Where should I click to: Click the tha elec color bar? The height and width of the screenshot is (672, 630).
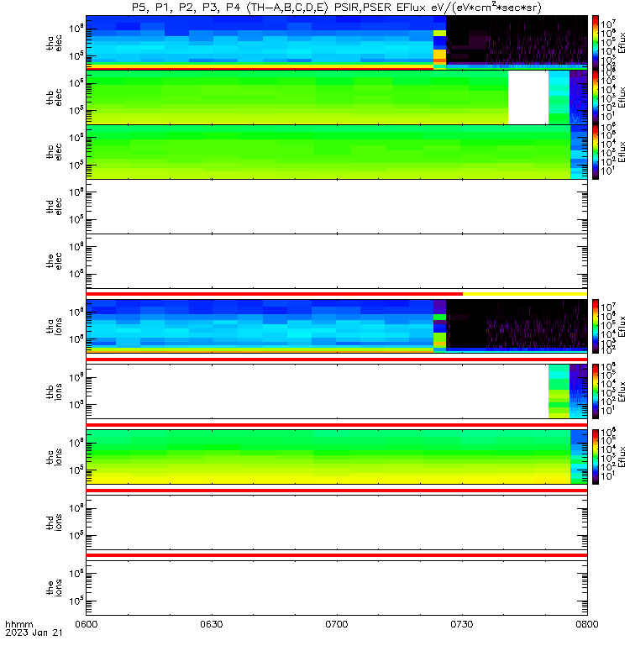596,43
